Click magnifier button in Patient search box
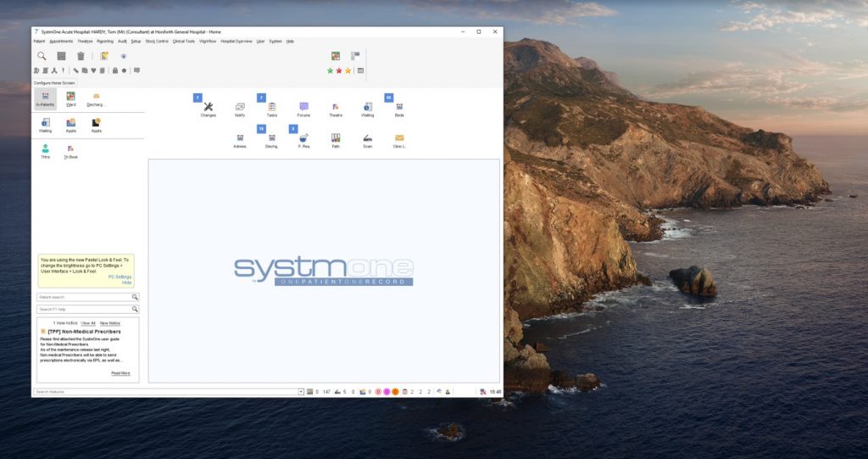 pyautogui.click(x=135, y=297)
